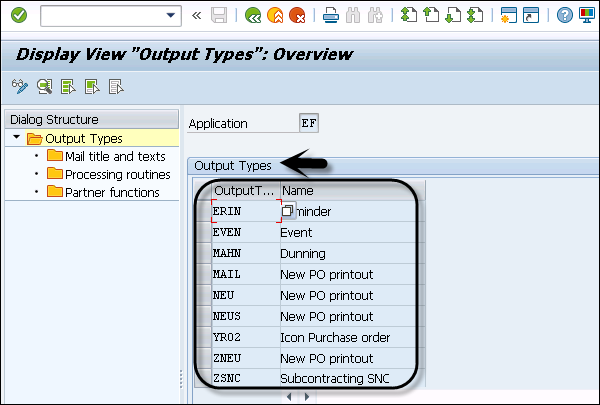The width and height of the screenshot is (600, 405).
Task: Expand the command field chevron button
Action: [196, 16]
